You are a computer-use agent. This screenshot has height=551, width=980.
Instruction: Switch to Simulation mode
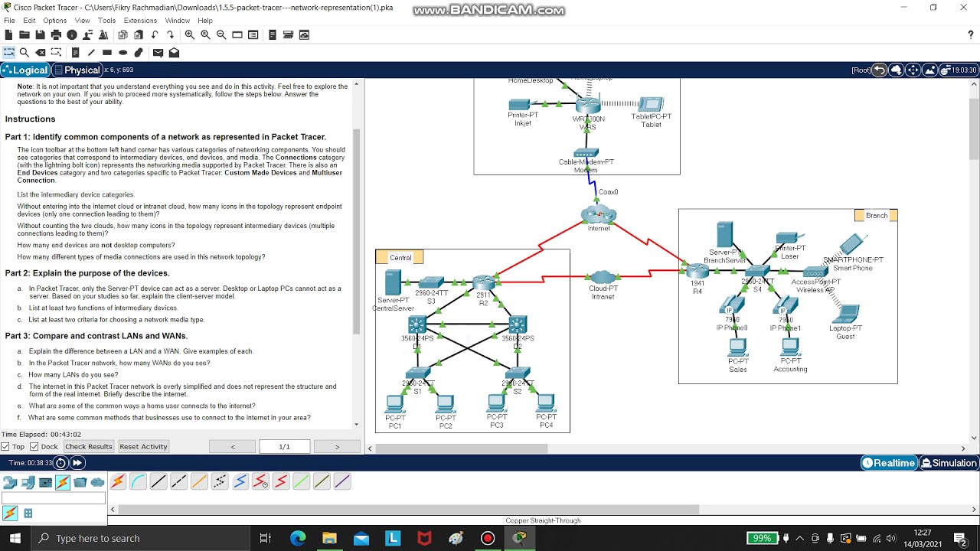949,463
